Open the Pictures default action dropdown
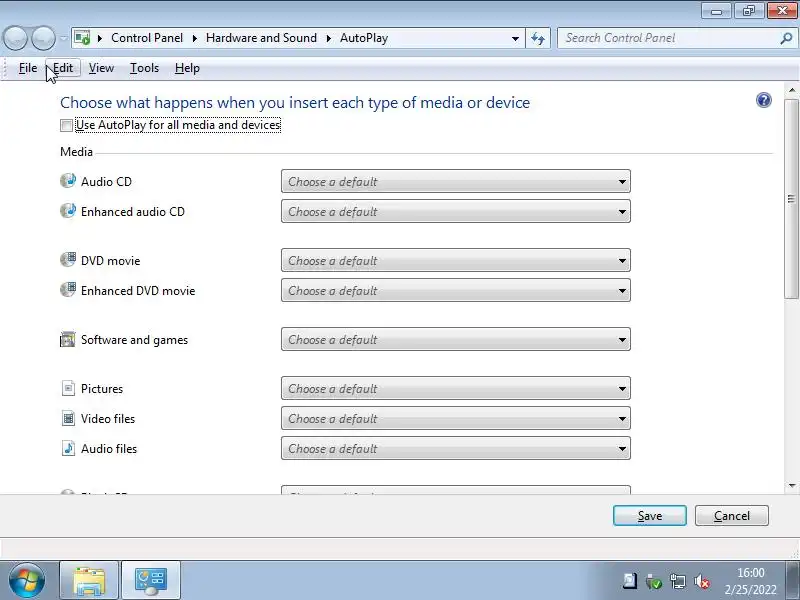The width and height of the screenshot is (800, 600). [455, 389]
